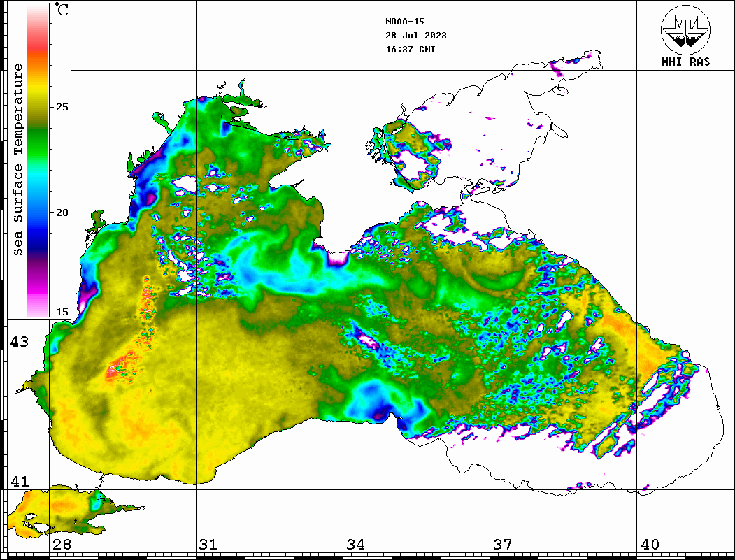Screen dimensions: 735x560
Task: Click the MHI RAS logo emblem
Action: click(x=685, y=29)
